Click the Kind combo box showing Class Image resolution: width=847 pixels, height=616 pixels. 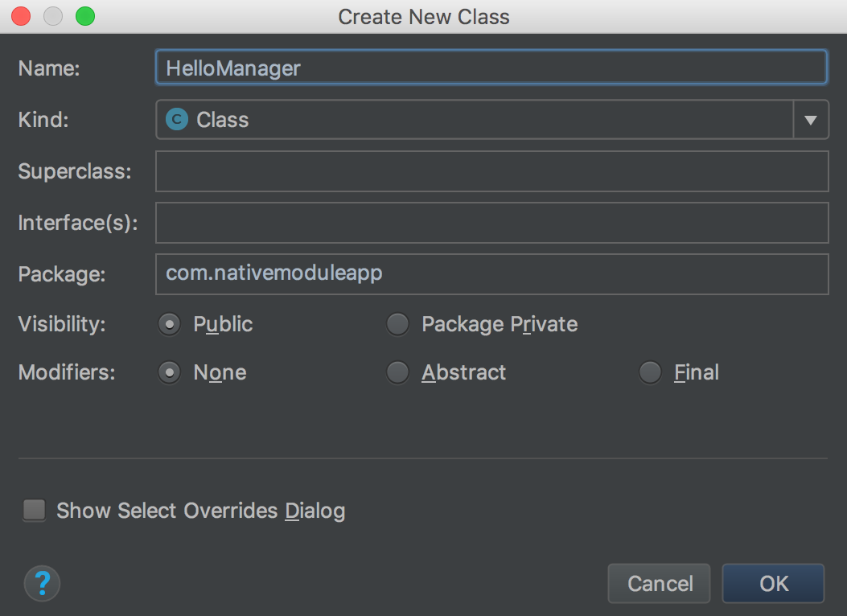(x=475, y=120)
